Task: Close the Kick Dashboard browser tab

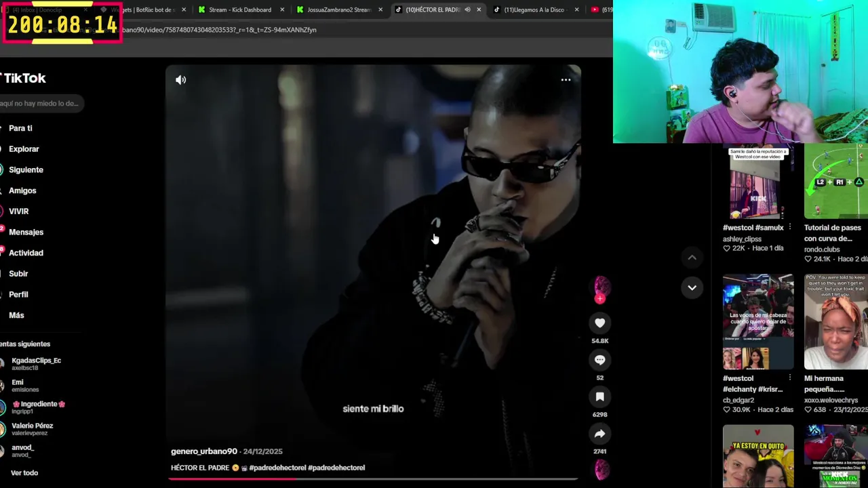Action: pyautogui.click(x=282, y=9)
